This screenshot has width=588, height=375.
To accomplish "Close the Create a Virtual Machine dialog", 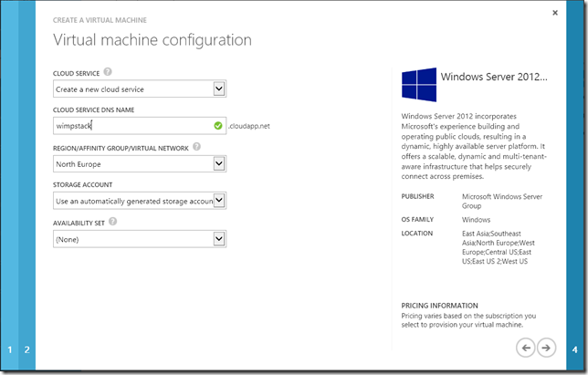I will pyautogui.click(x=555, y=13).
